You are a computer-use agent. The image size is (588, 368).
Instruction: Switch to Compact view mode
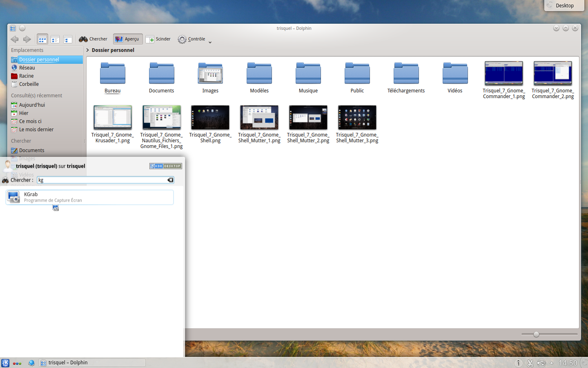pyautogui.click(x=55, y=39)
